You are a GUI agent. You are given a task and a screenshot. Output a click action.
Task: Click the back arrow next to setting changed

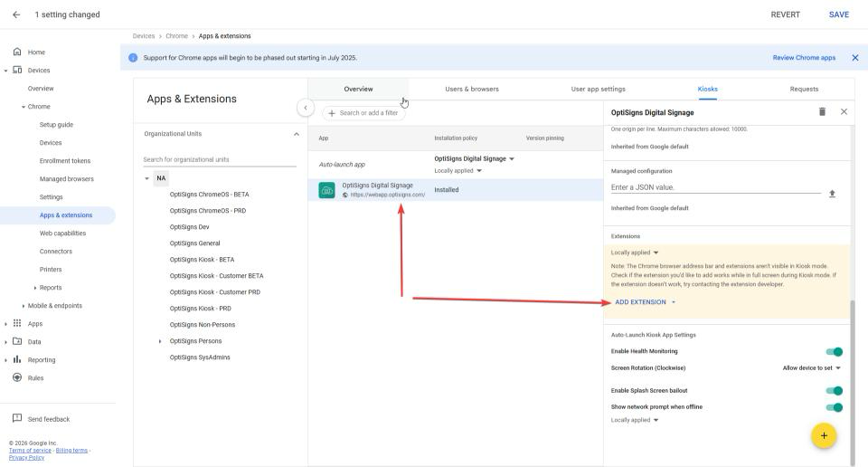16,14
